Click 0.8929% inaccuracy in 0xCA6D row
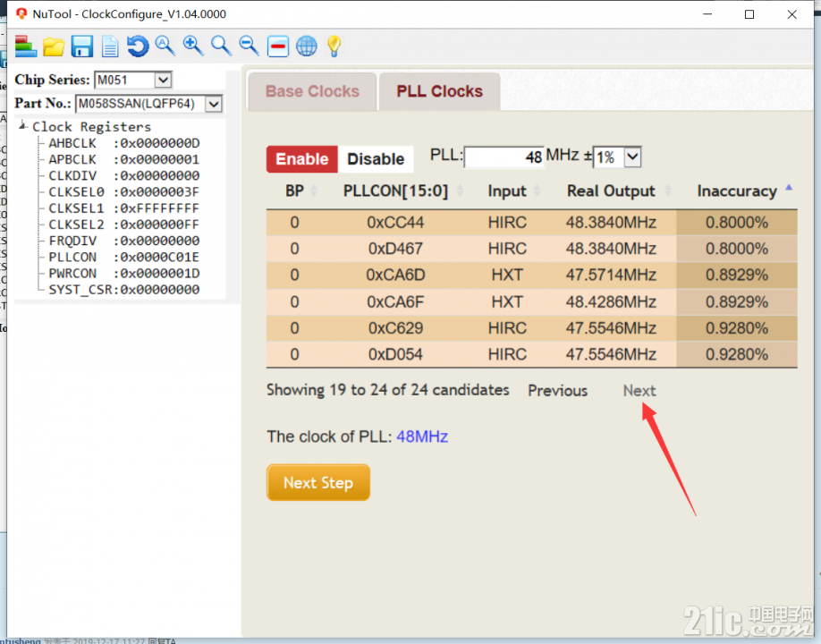 coord(737,275)
